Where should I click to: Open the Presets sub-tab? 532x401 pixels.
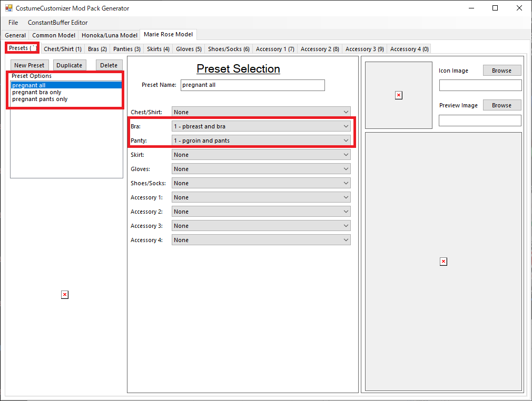(x=23, y=48)
